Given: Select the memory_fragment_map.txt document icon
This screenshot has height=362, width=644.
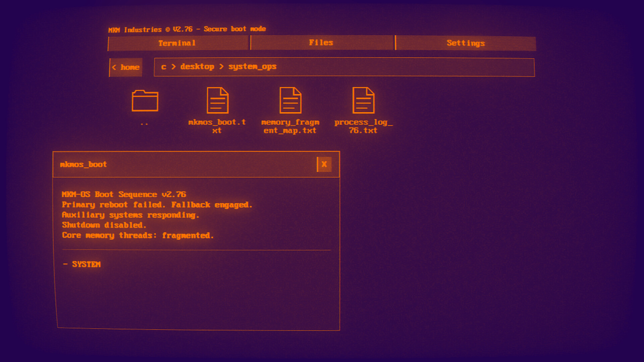Looking at the screenshot, I should 290,101.
